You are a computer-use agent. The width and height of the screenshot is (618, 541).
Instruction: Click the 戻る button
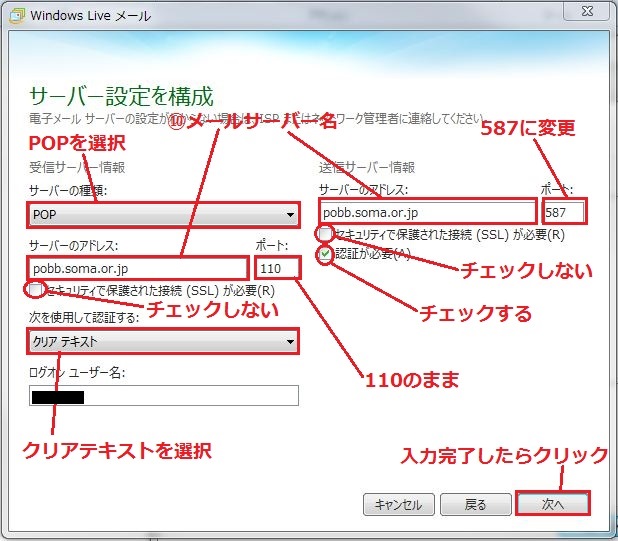[x=475, y=504]
